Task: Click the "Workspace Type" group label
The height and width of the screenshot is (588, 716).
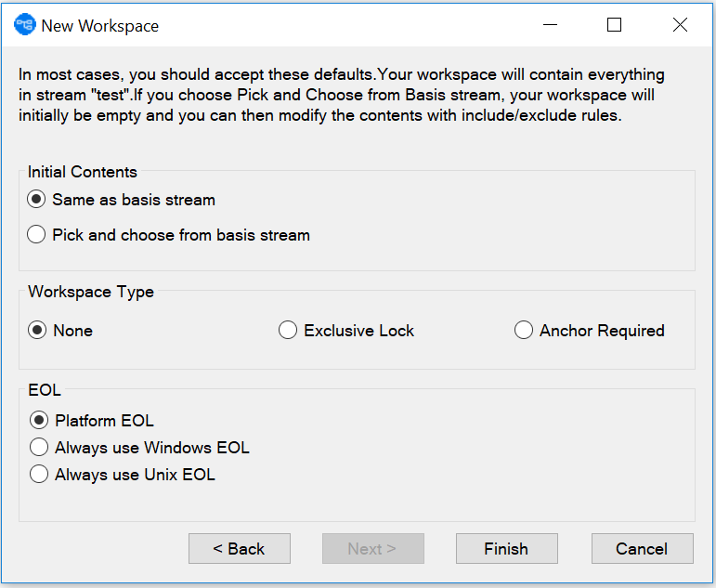Action: coord(91,292)
